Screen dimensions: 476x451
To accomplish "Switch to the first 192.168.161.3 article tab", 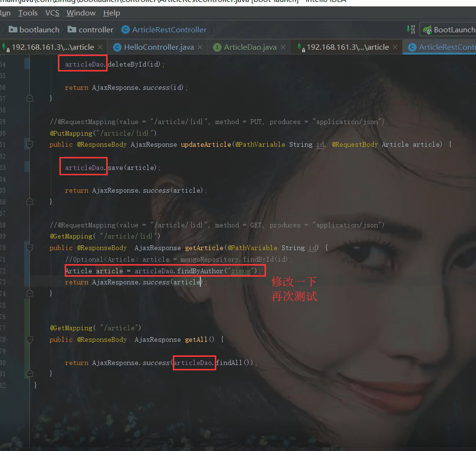I will click(x=53, y=47).
